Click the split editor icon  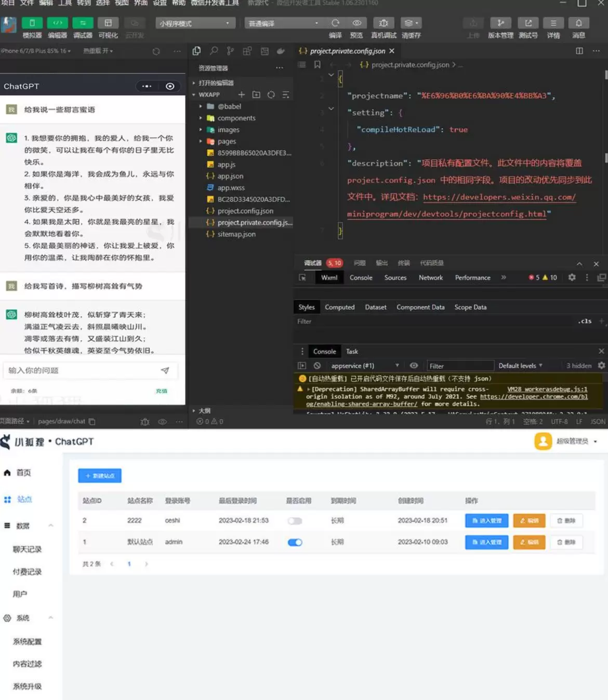tap(579, 51)
